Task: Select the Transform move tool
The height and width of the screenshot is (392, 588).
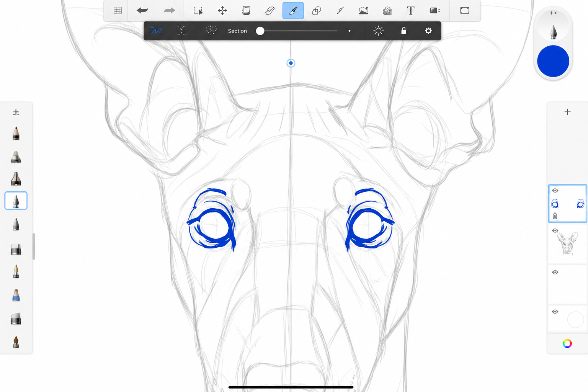Action: coord(222,11)
